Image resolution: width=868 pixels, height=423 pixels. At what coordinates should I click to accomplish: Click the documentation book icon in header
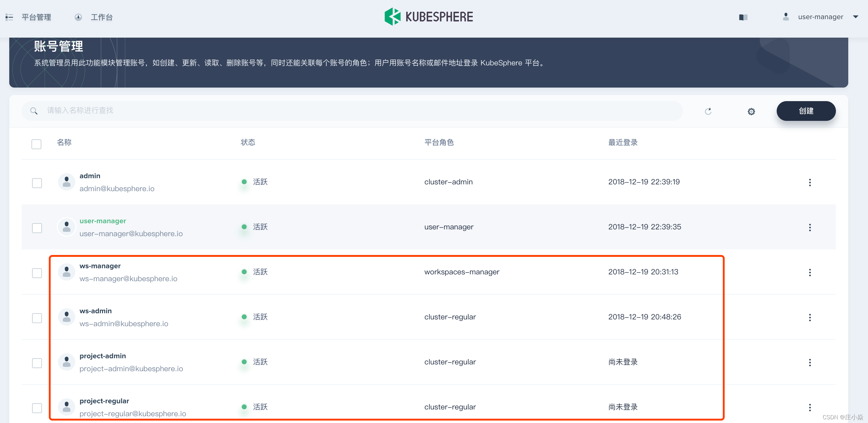(x=743, y=17)
